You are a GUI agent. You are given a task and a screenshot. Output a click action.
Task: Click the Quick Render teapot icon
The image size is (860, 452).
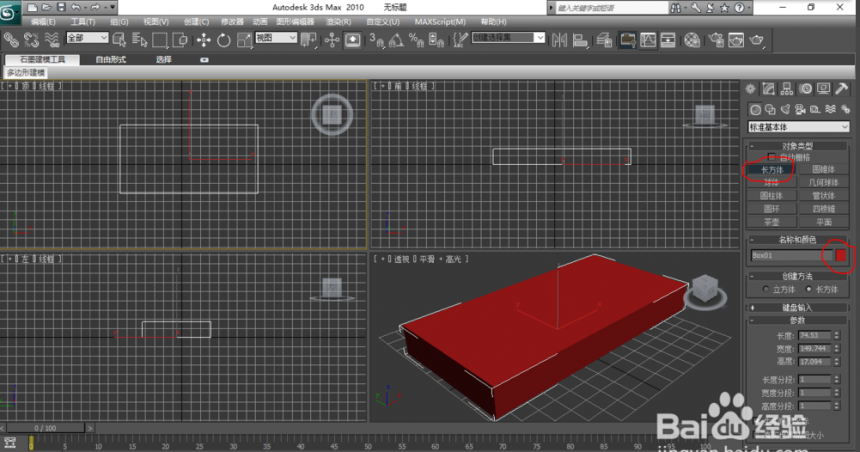point(756,39)
